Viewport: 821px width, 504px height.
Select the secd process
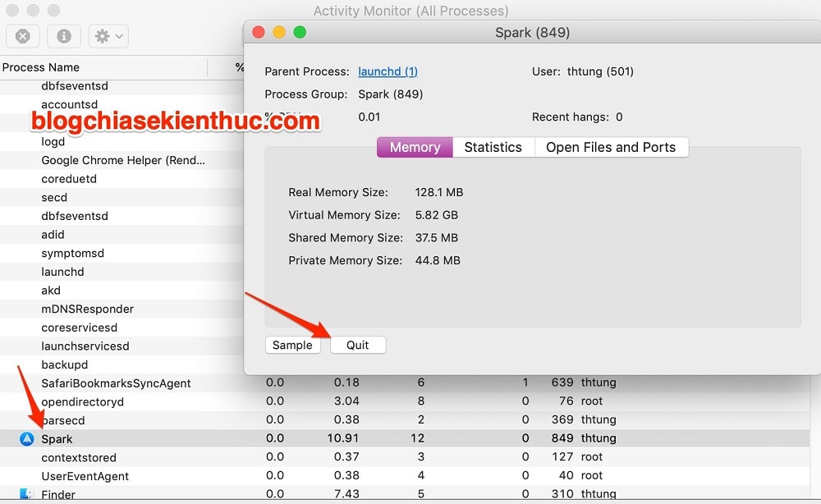54,197
